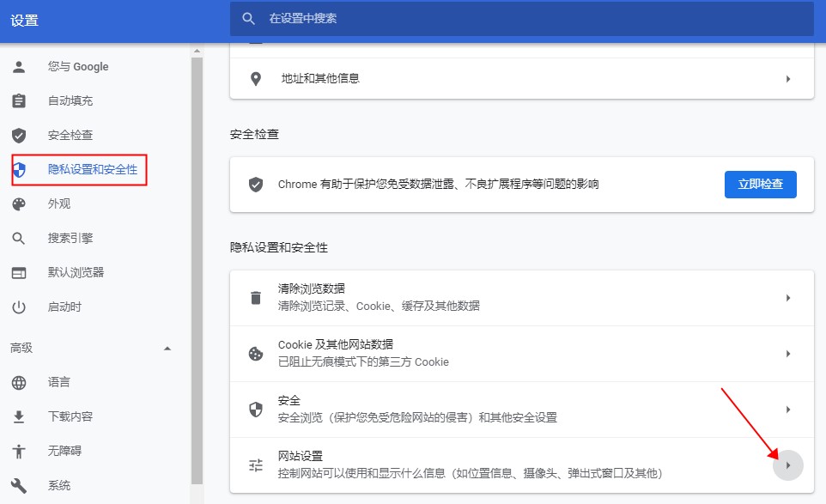The width and height of the screenshot is (826, 504).
Task: Click the download icon for 下载内容
Action: tap(19, 417)
